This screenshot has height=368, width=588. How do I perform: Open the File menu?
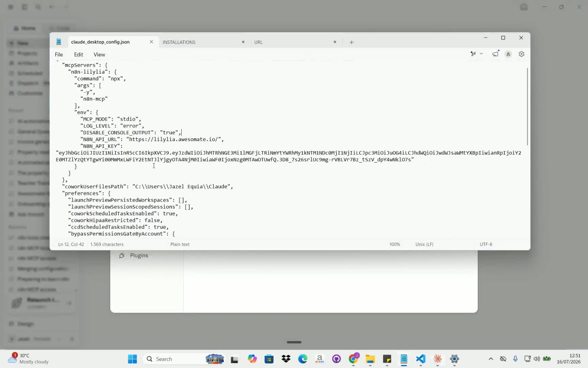(x=59, y=55)
